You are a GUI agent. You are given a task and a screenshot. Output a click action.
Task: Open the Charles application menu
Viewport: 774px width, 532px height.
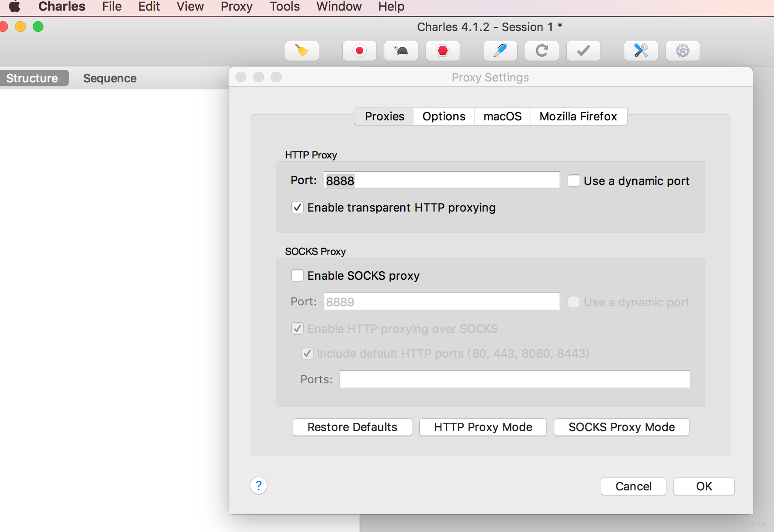pyautogui.click(x=62, y=6)
